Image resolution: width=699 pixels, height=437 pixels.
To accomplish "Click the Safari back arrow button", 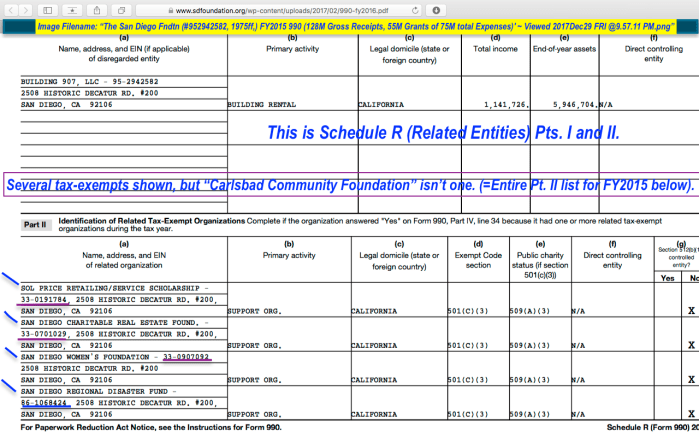I will [x=10, y=6].
